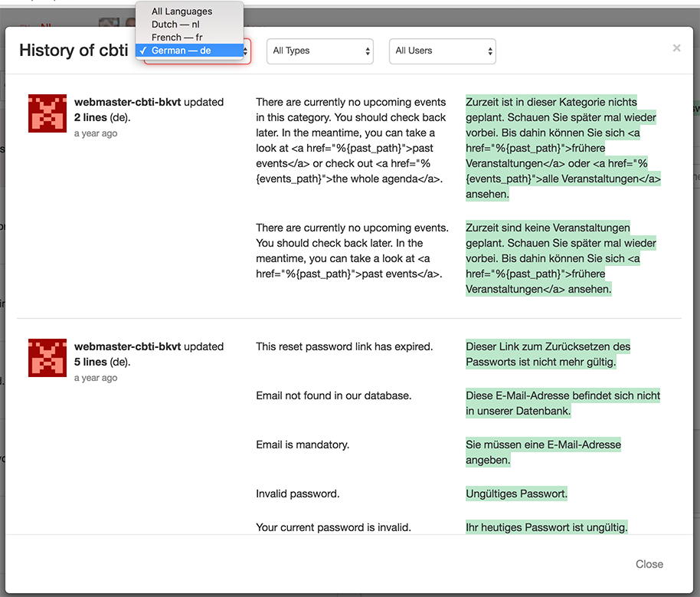Click 'Your current password is invalid.' text

333,528
